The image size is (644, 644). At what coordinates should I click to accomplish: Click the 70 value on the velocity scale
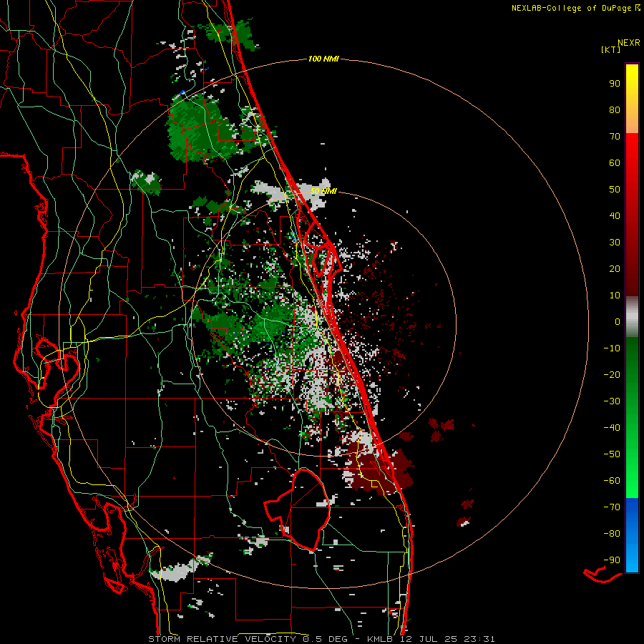(x=615, y=137)
